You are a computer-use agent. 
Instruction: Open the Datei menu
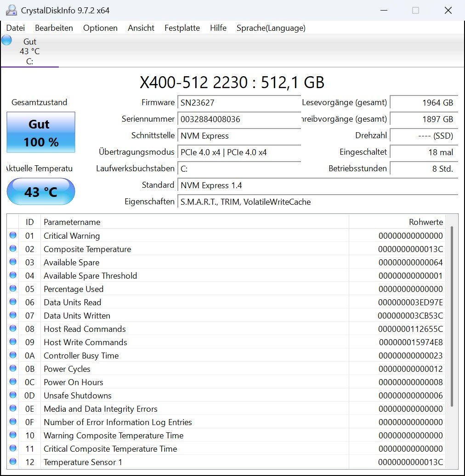[15, 28]
